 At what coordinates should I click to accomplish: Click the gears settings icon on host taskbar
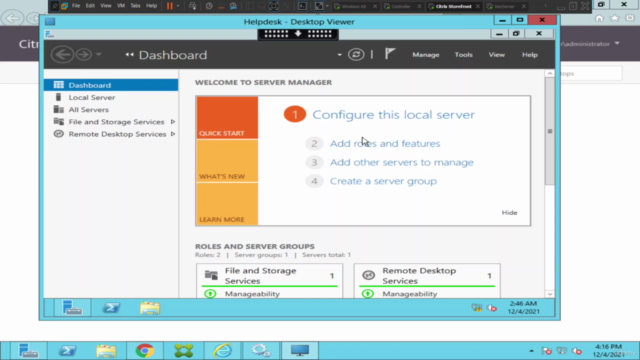261,351
